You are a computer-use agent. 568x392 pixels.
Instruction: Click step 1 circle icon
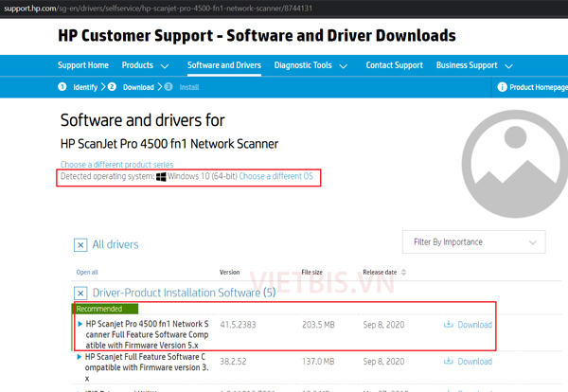coord(62,87)
